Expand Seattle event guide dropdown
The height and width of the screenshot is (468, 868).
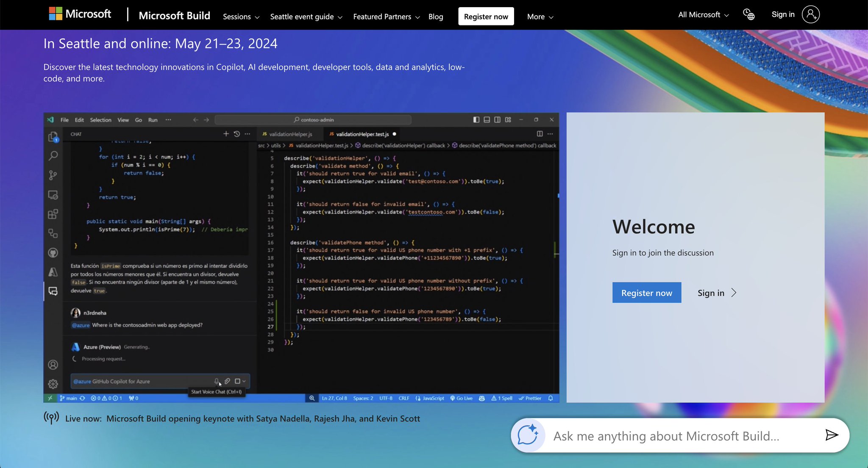tap(306, 17)
